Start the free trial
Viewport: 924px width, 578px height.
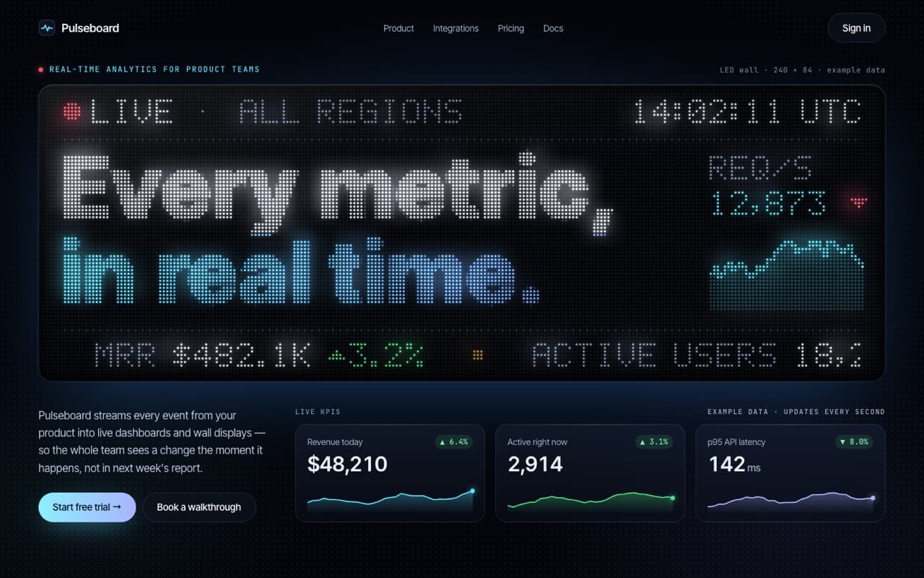(x=87, y=507)
